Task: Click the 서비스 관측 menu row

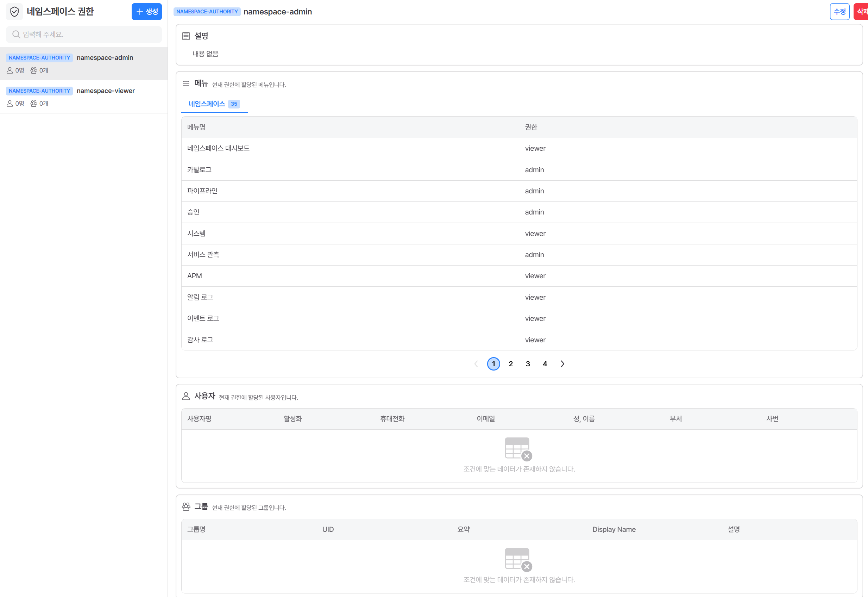Action: [x=519, y=255]
